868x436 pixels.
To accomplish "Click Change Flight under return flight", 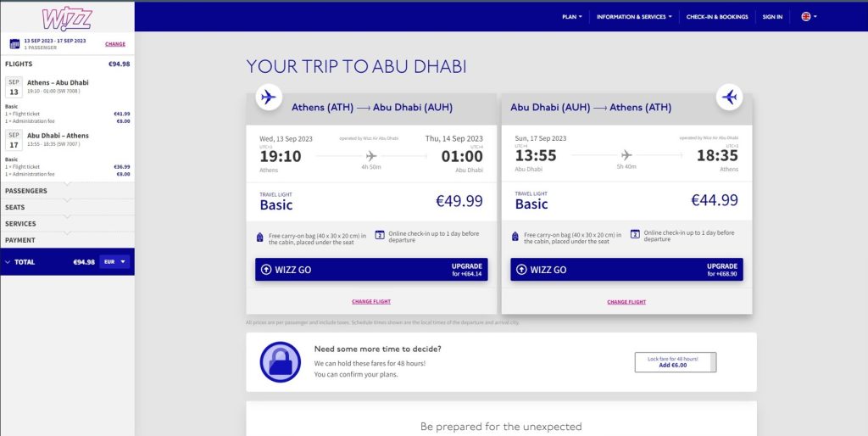I will pyautogui.click(x=626, y=302).
